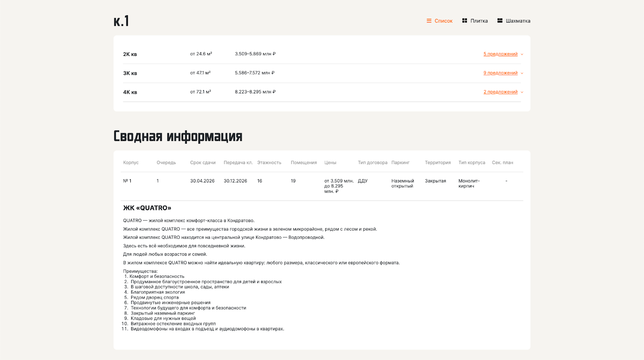Click the price cell от 3.509 млн.
The image size is (644, 360).
point(339,186)
